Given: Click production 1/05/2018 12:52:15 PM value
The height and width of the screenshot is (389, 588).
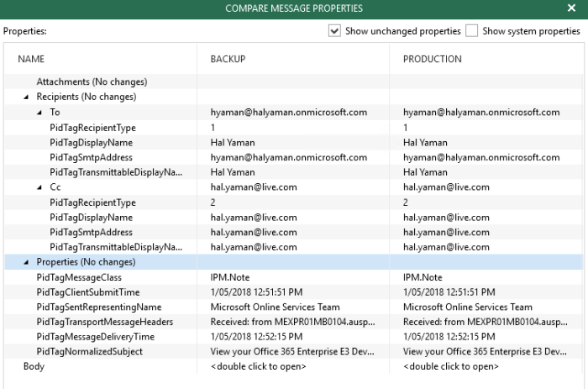Looking at the screenshot, I should (x=449, y=336).
